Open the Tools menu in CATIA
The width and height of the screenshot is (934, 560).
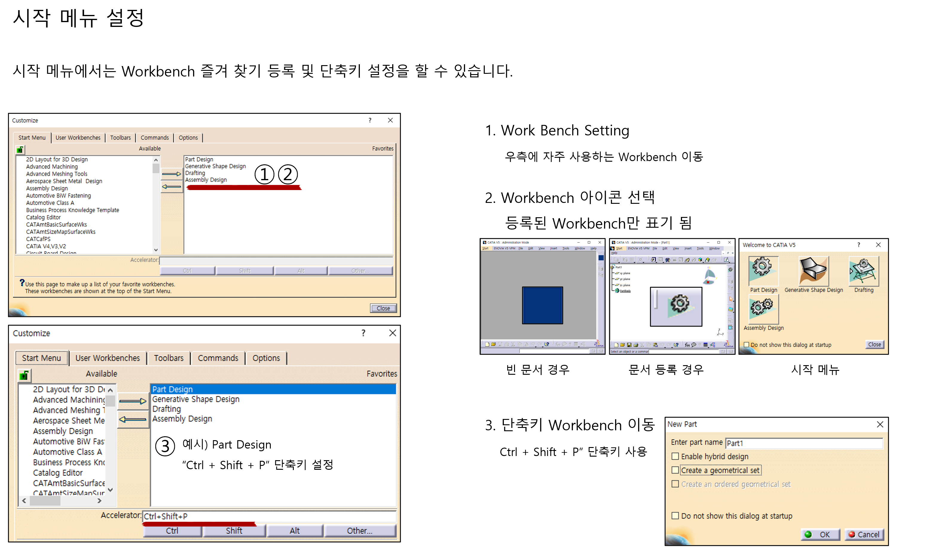pos(700,248)
